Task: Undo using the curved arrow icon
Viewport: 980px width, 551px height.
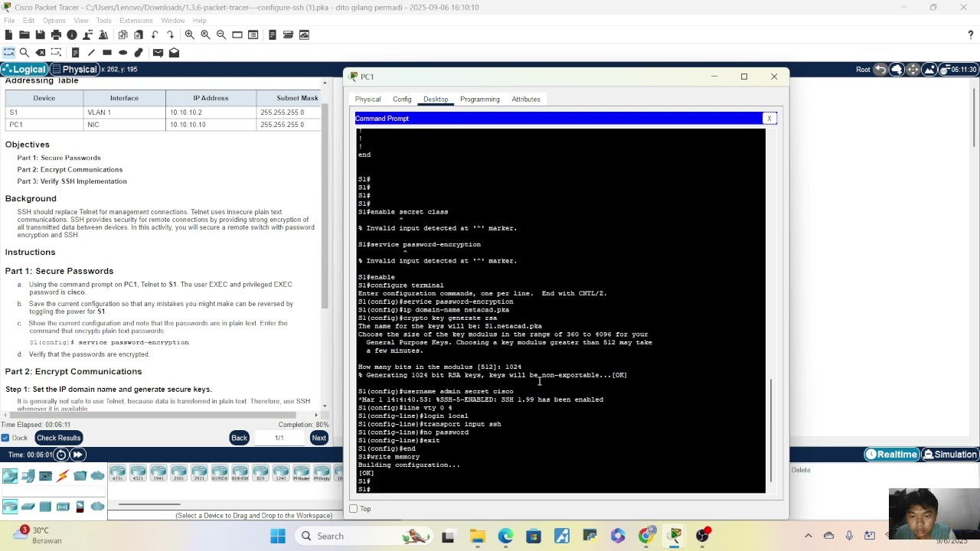Action: coord(155,34)
